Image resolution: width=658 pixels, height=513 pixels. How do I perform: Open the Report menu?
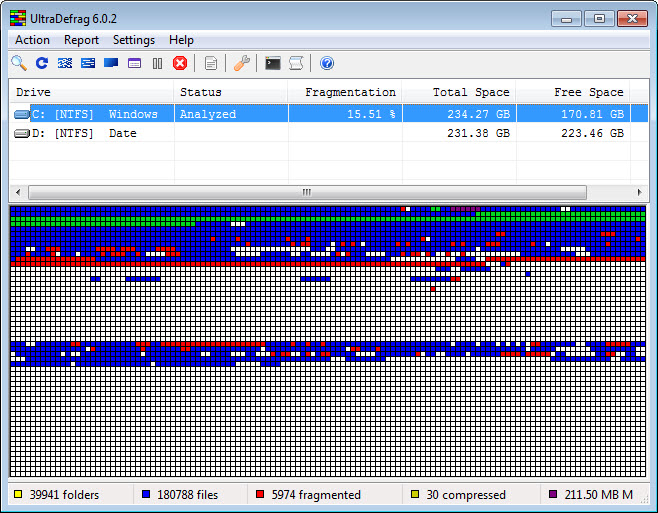81,40
